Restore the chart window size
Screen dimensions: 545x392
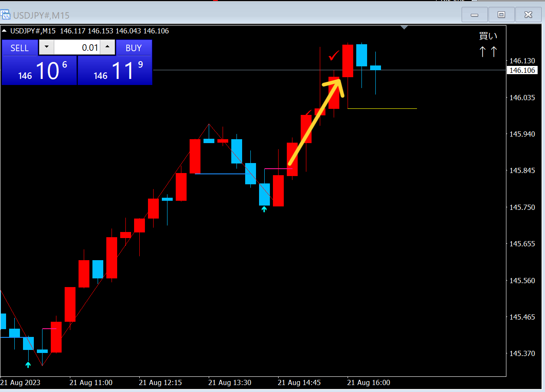[x=501, y=15]
